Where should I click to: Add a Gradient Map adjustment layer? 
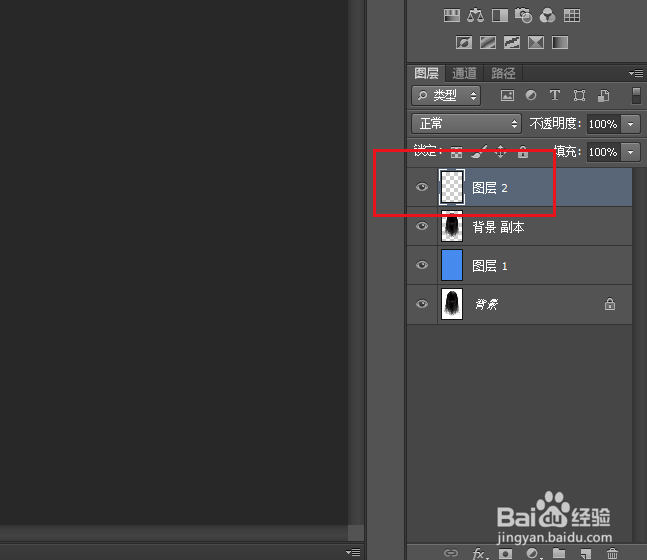pyautogui.click(x=560, y=43)
